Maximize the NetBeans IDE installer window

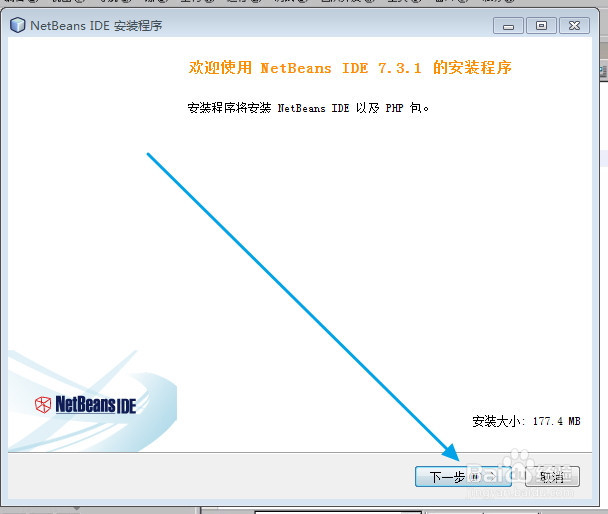541,26
